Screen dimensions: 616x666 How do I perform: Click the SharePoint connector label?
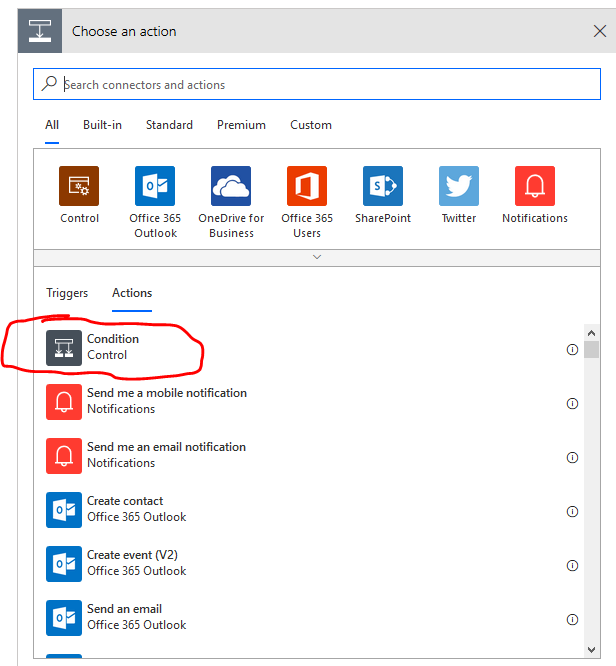tap(383, 218)
